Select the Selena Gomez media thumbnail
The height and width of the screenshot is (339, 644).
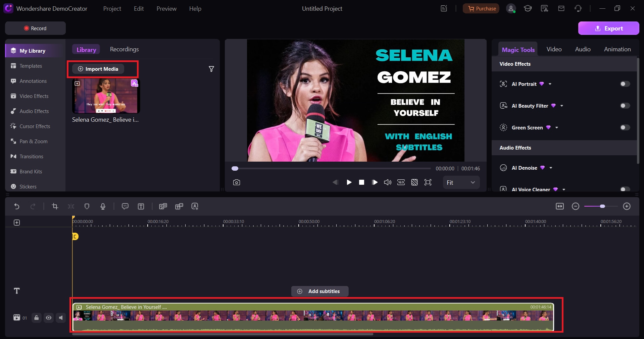point(106,96)
